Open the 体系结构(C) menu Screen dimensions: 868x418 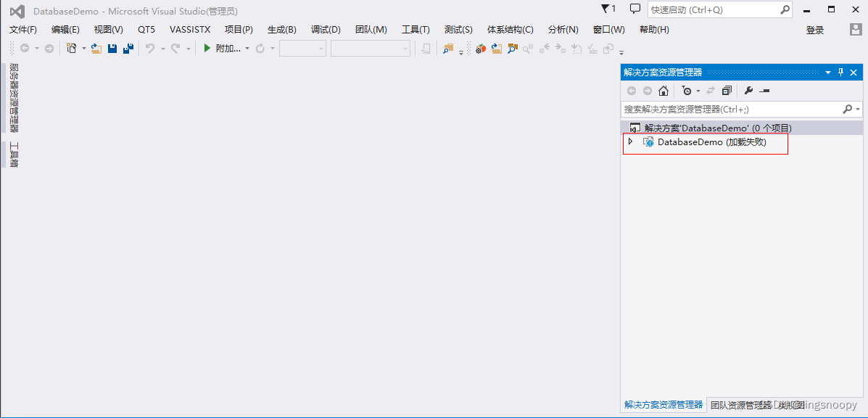point(511,30)
